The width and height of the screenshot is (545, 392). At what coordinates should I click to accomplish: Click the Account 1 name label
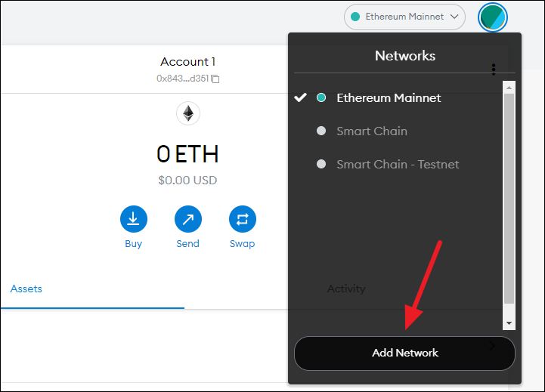pyautogui.click(x=187, y=62)
